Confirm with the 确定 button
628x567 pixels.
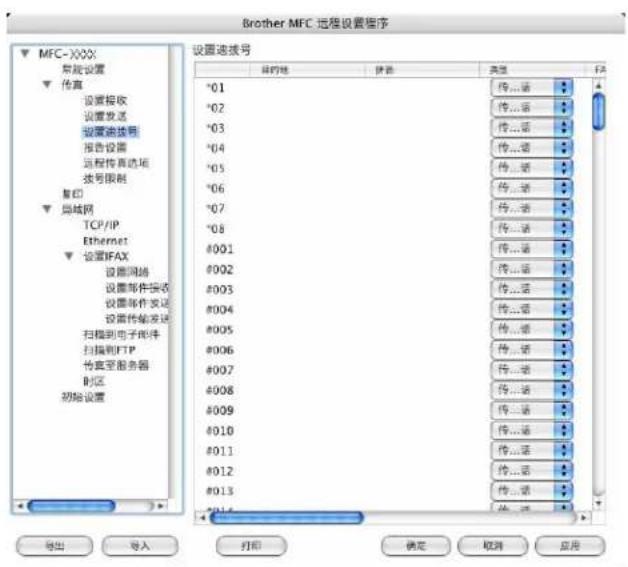point(416,546)
